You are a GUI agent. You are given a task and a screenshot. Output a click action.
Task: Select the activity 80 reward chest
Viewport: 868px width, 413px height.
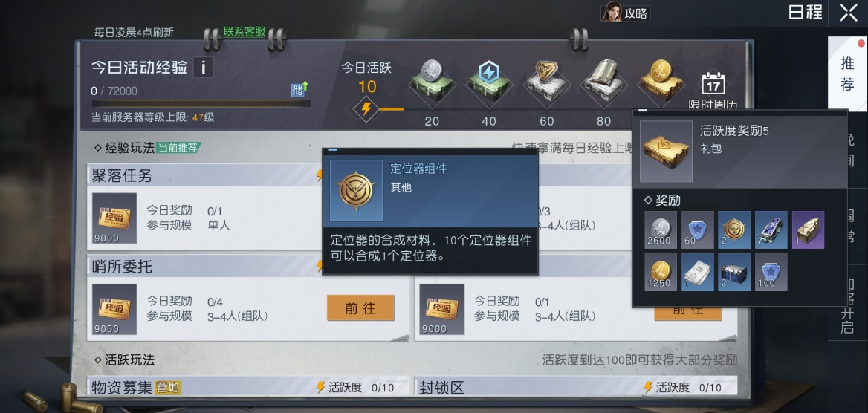[603, 84]
